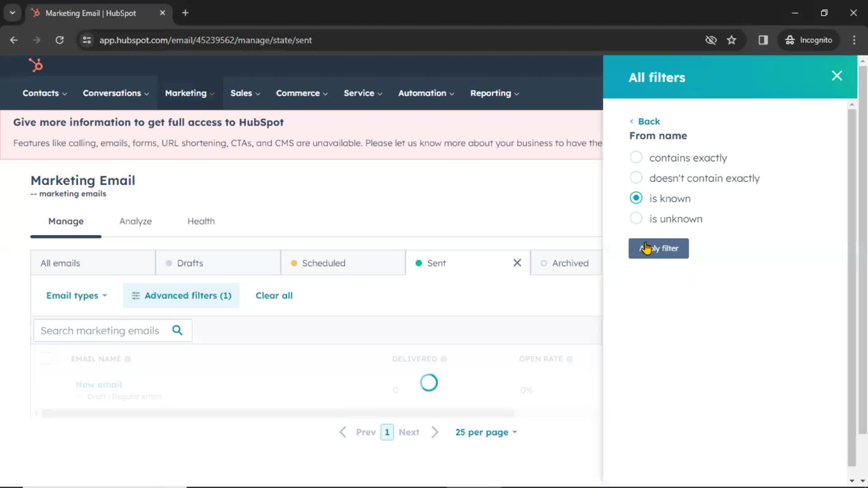
Task: Select the 'contains exactly' radio button
Action: 636,158
